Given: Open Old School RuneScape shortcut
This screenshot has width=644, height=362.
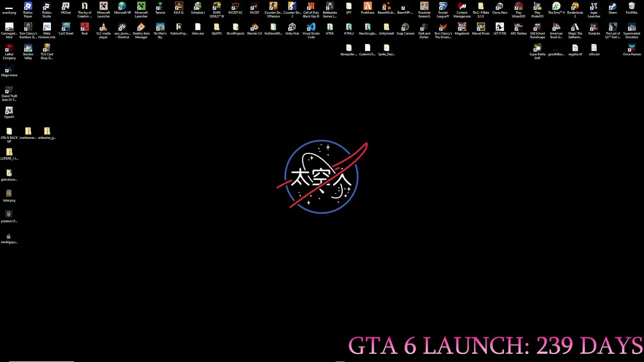Looking at the screenshot, I should (537, 31).
